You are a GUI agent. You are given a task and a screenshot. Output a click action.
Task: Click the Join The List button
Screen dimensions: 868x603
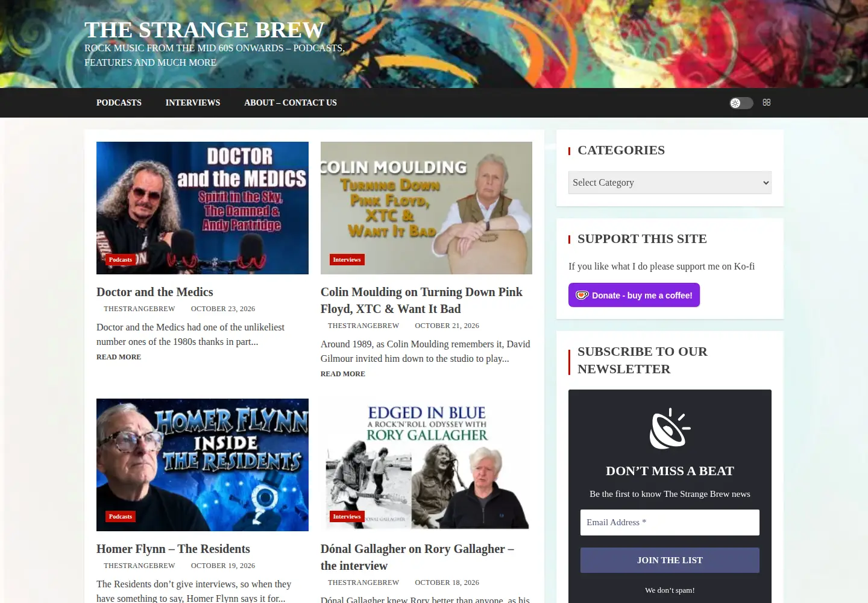click(x=670, y=560)
